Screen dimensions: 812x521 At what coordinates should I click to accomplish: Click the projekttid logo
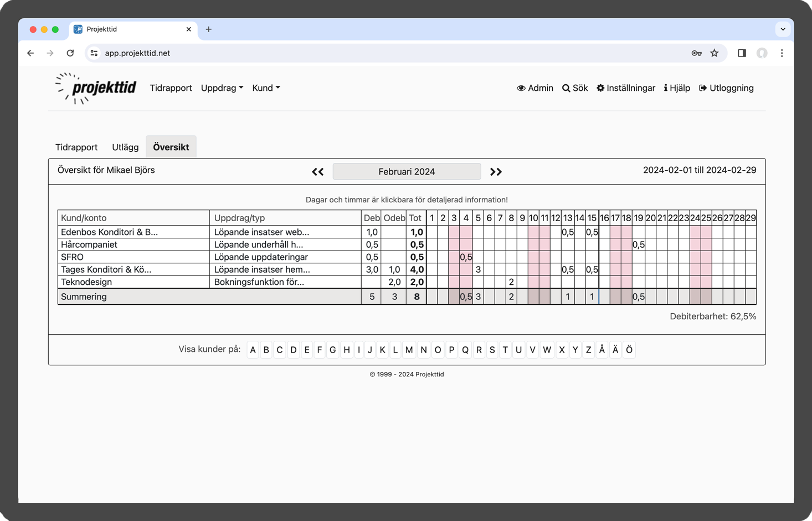(x=96, y=88)
